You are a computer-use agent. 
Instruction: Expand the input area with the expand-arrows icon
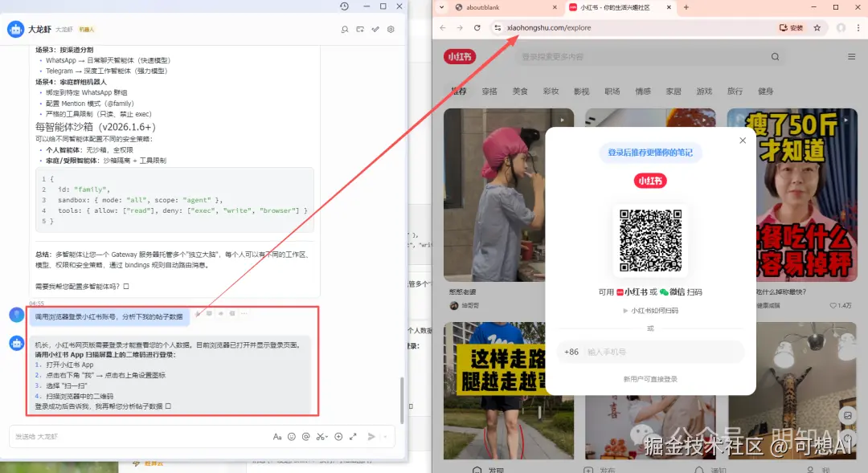[x=352, y=436]
